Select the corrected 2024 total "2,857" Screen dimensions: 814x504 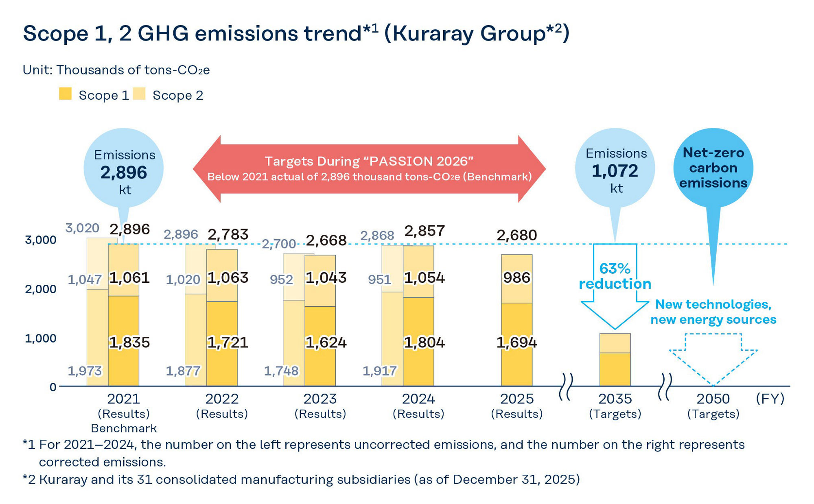425,231
